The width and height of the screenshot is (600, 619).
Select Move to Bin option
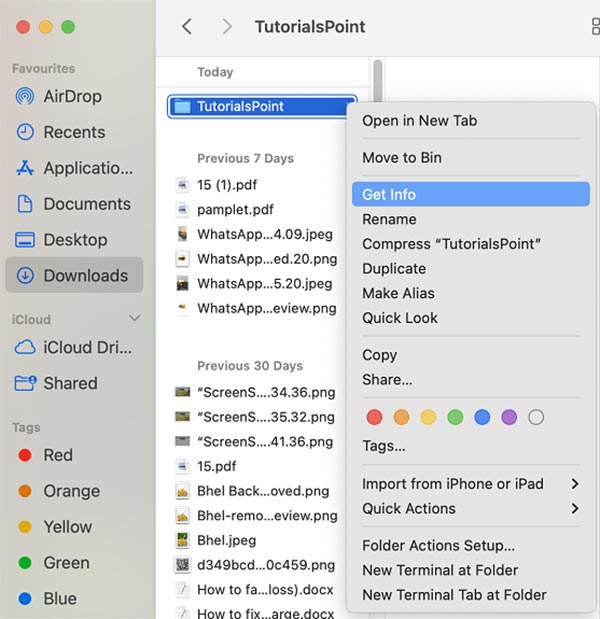pyautogui.click(x=401, y=157)
